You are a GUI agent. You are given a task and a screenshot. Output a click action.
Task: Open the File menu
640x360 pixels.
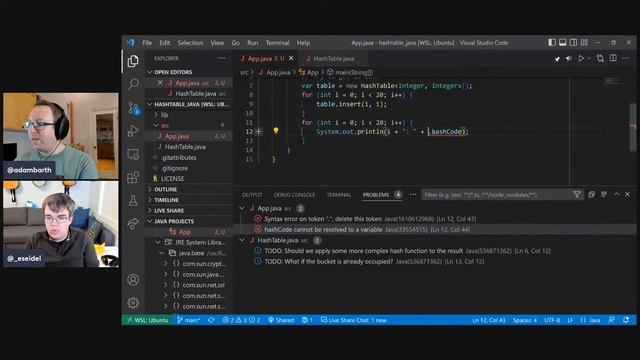click(147, 43)
